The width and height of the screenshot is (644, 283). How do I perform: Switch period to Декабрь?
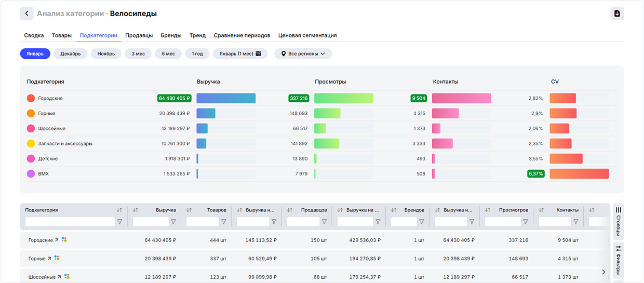[x=71, y=54]
